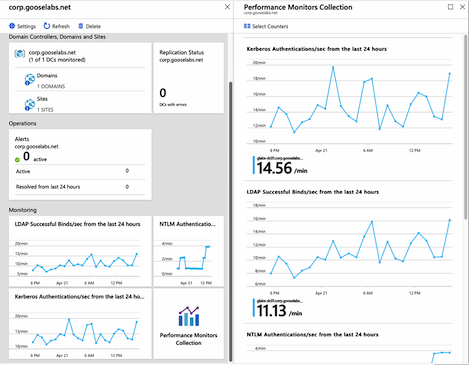Click the 'Active' alerts row
Image resolution: width=469 pixels, height=365 pixels.
pos(80,172)
